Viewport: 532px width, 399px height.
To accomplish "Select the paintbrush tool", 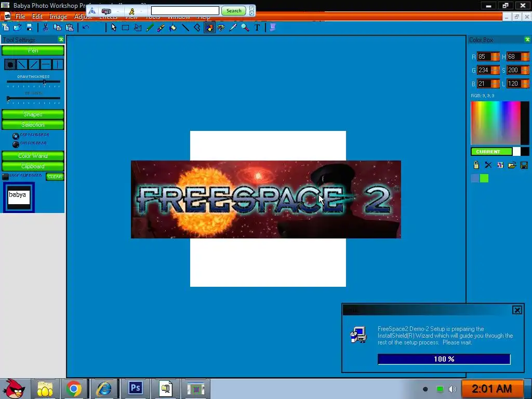I will click(x=161, y=28).
